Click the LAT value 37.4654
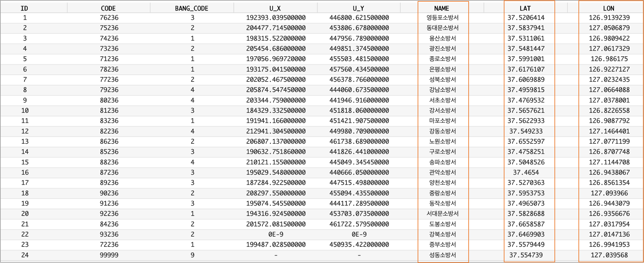 [x=526, y=172]
